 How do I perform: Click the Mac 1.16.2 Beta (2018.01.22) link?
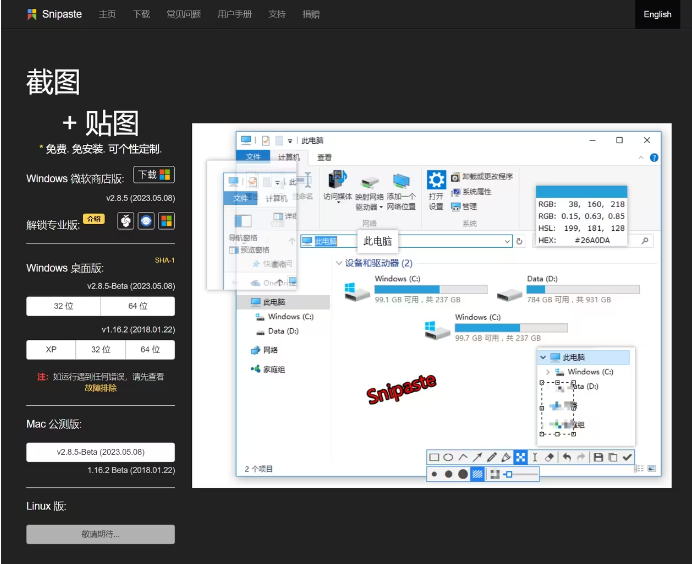131,470
